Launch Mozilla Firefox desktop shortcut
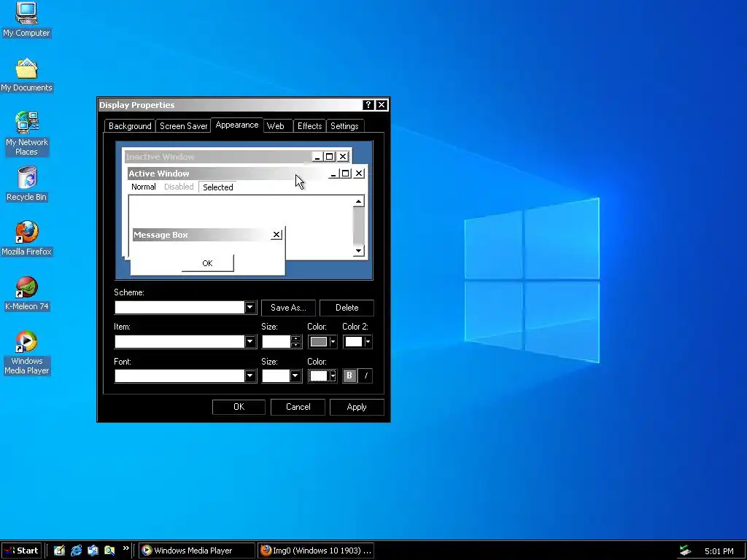Viewport: 747px width, 560px height. coord(26,238)
